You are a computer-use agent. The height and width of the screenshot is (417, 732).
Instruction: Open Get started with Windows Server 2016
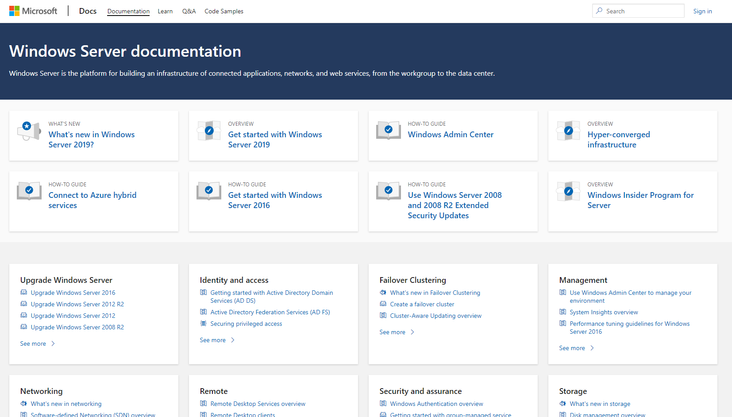pos(275,200)
